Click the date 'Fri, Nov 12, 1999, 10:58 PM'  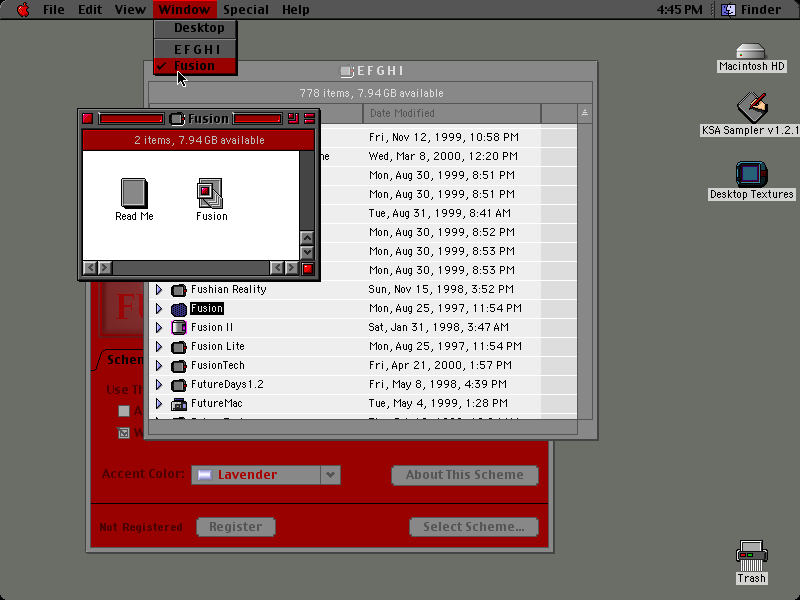pos(443,137)
